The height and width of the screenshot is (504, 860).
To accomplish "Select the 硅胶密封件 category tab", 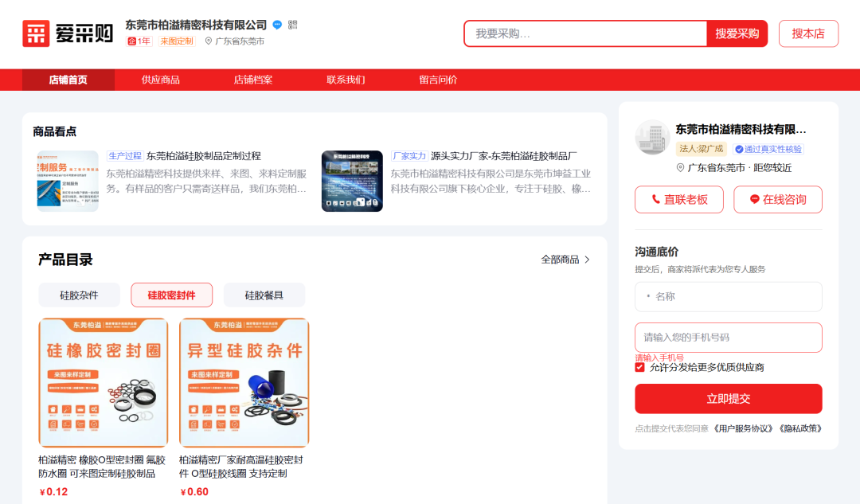I will click(172, 295).
